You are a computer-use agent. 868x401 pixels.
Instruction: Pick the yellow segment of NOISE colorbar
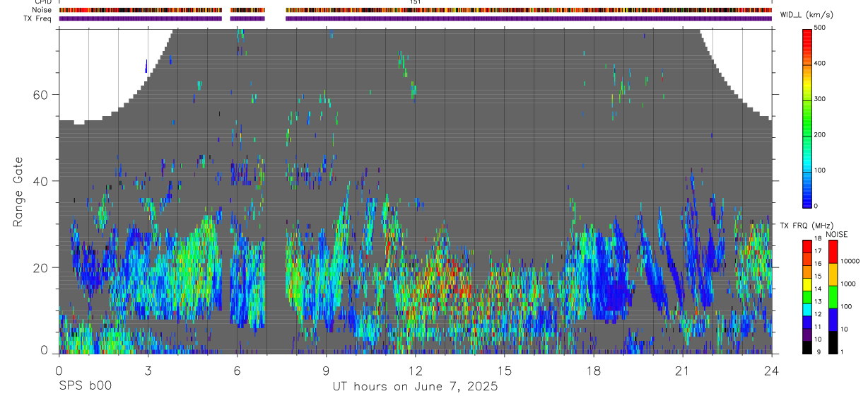833,274
